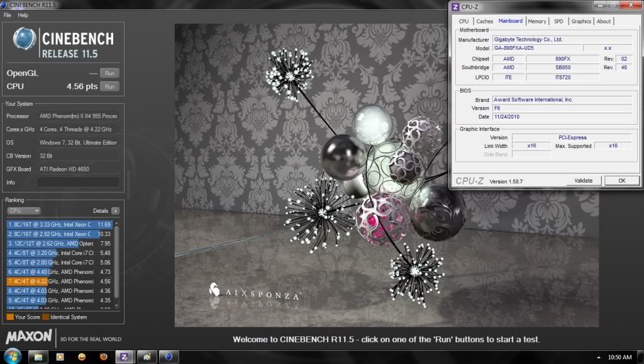Viewport: 644px width, 364px height.
Task: Select ranking entry 8 scoring 4.36
Action: click(59, 291)
